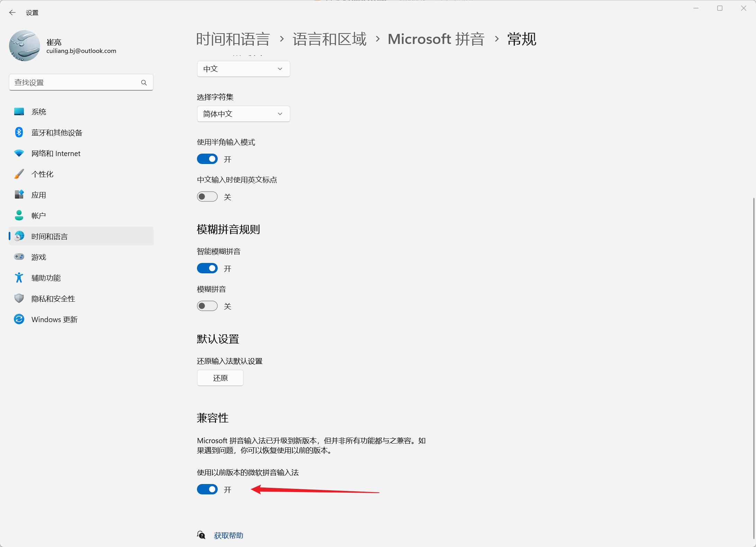756x547 pixels.
Task: Expand the 中文 language dropdown
Action: pos(243,69)
